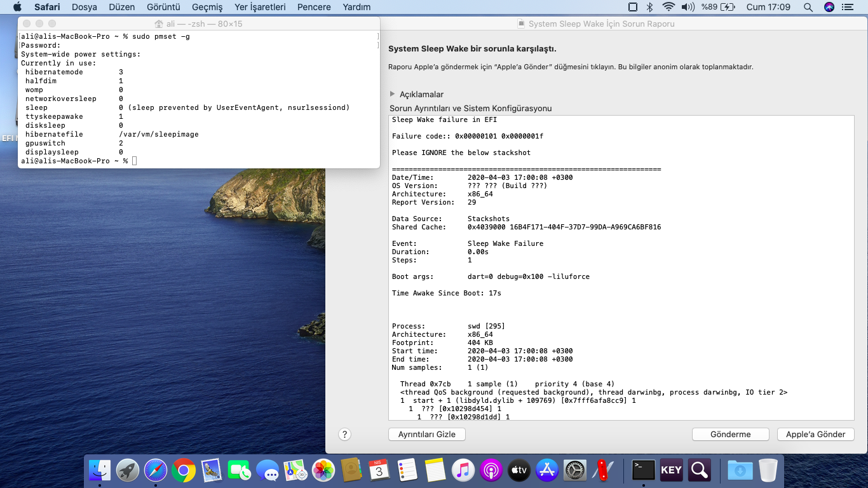868x488 pixels.
Task: Open System Preferences gear icon in Dock
Action: [x=576, y=470]
